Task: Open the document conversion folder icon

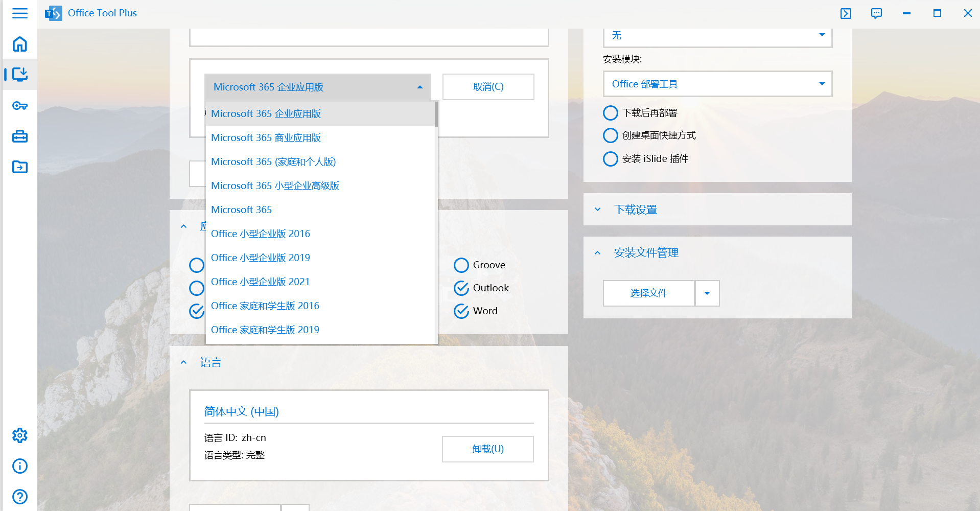Action: click(20, 167)
